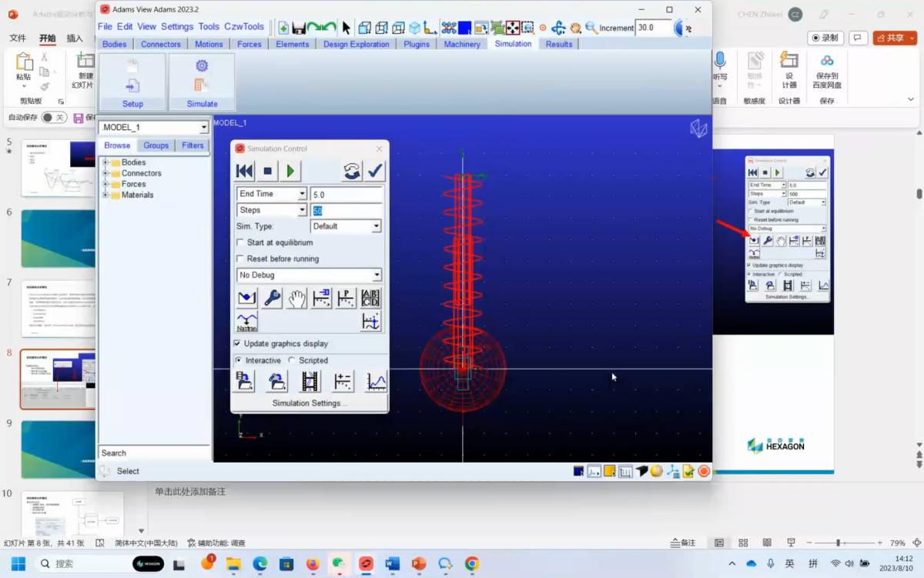The height and width of the screenshot is (578, 924).
Task: Enable Start at equilibrium checkbox
Action: click(239, 242)
